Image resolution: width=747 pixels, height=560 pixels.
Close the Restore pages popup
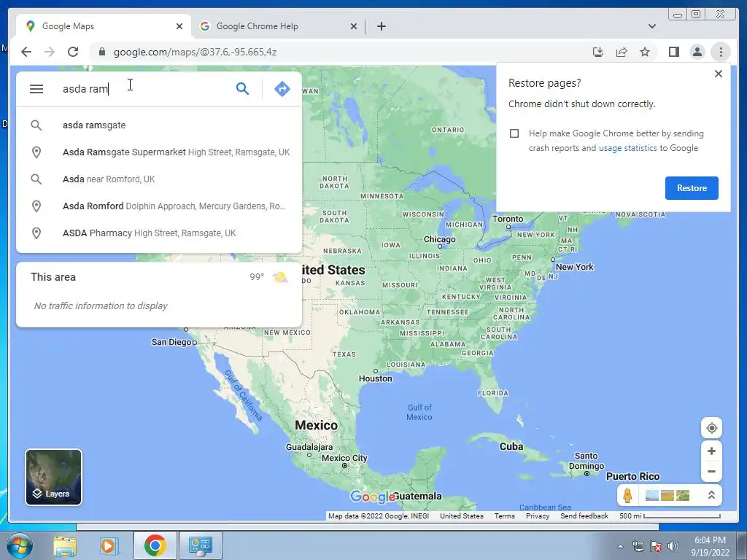(x=719, y=74)
